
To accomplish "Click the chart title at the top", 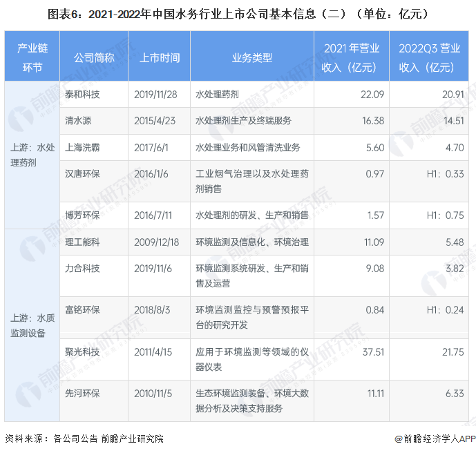I will coord(238,13).
